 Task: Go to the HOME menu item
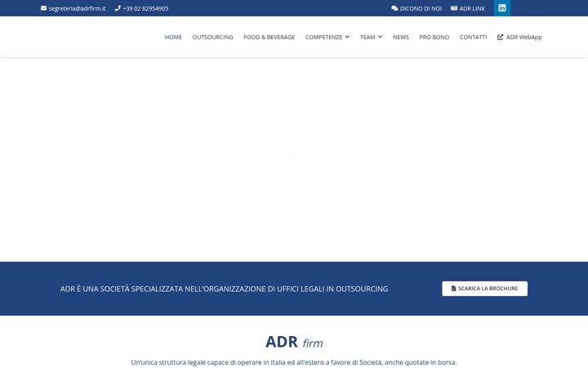[173, 37]
